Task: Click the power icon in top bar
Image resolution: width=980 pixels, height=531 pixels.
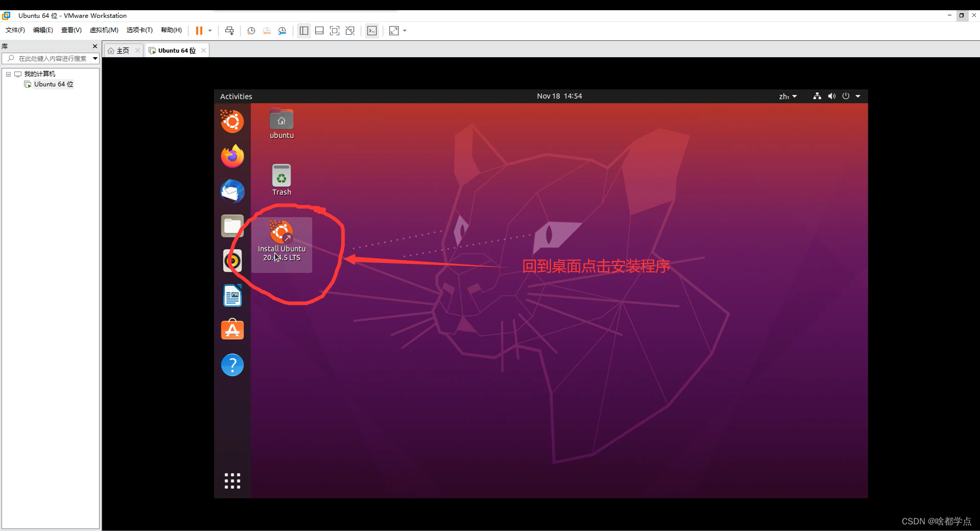Action: (846, 96)
